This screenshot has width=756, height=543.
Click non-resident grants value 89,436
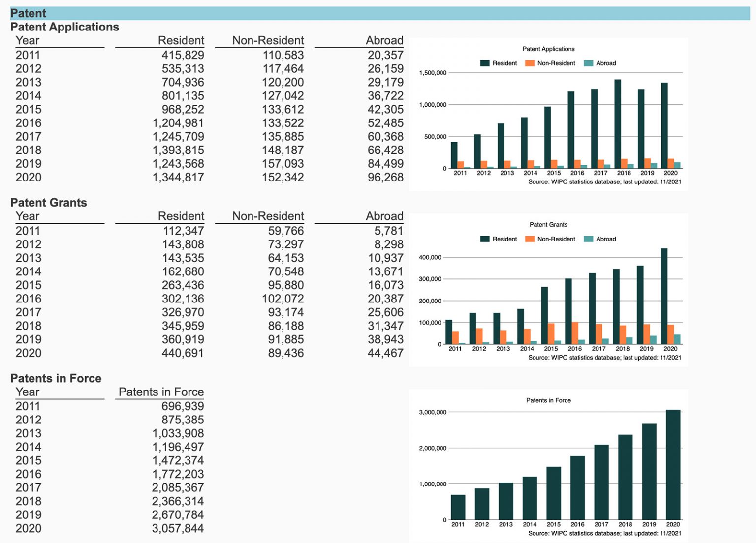pyautogui.click(x=286, y=353)
